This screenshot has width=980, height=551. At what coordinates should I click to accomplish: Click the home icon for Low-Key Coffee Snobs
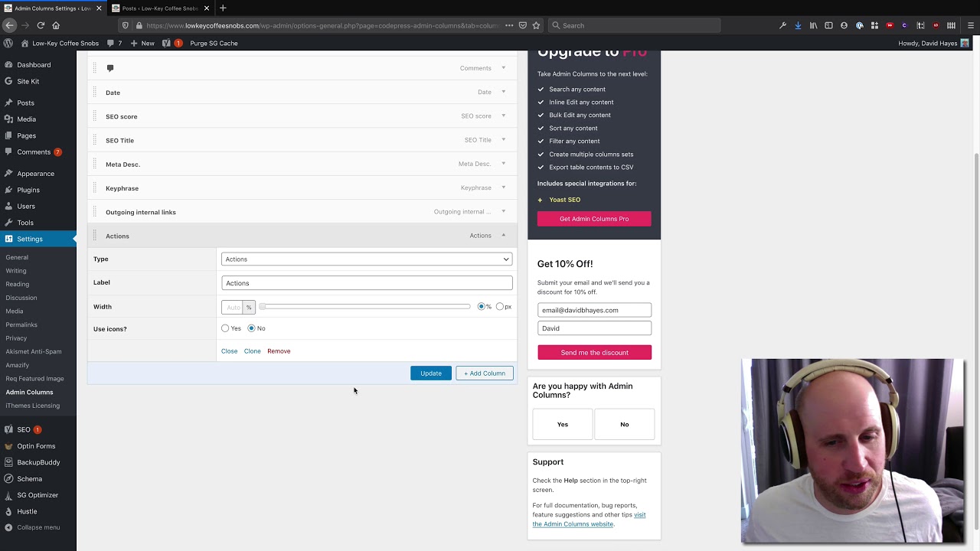25,43
